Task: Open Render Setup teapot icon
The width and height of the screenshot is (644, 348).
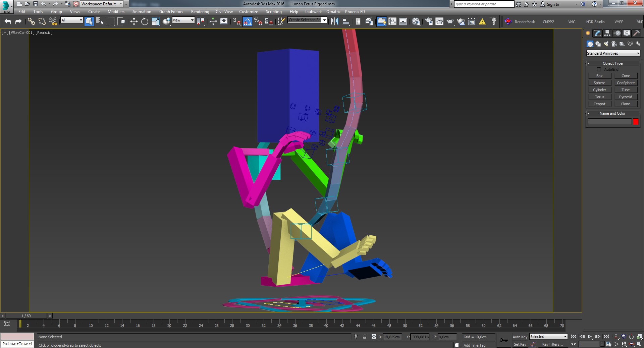Action: [428, 21]
